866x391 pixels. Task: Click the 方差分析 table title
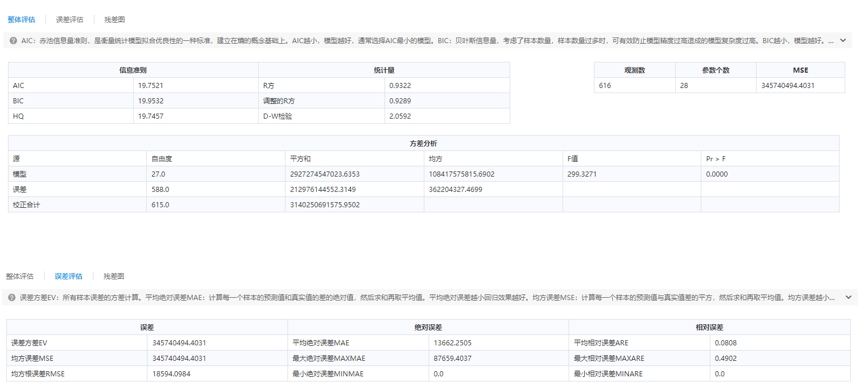click(424, 144)
